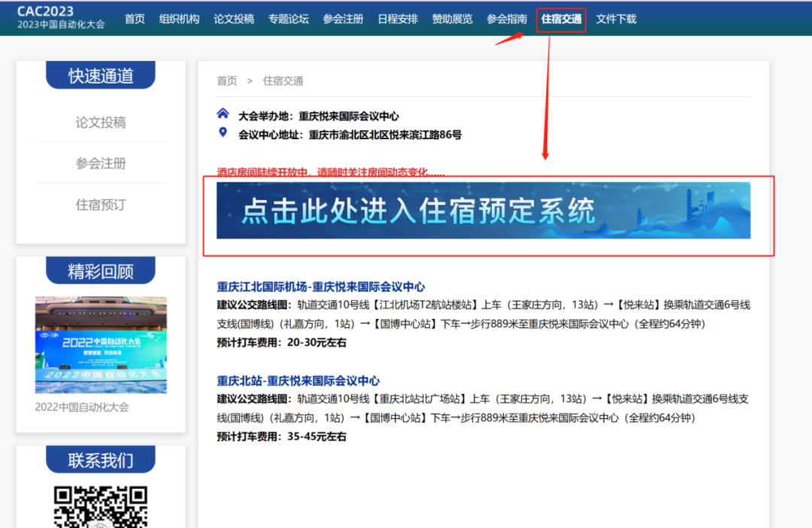
Task: Click 首页 in the breadcrumb trail
Action: pos(227,81)
